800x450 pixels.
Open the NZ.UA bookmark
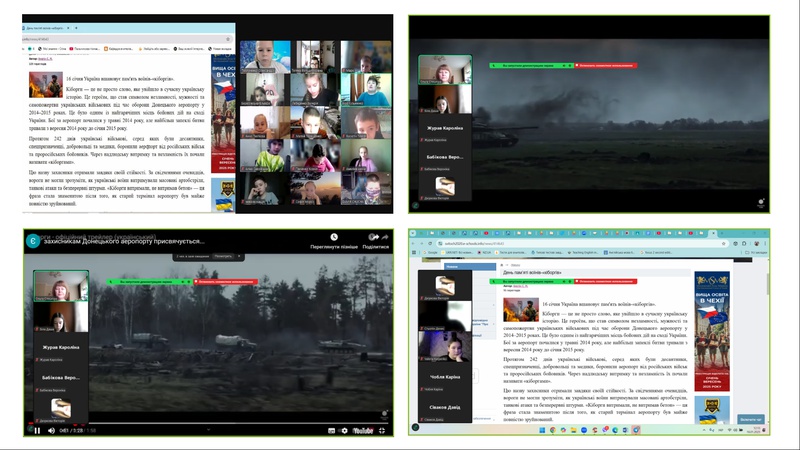(x=484, y=253)
